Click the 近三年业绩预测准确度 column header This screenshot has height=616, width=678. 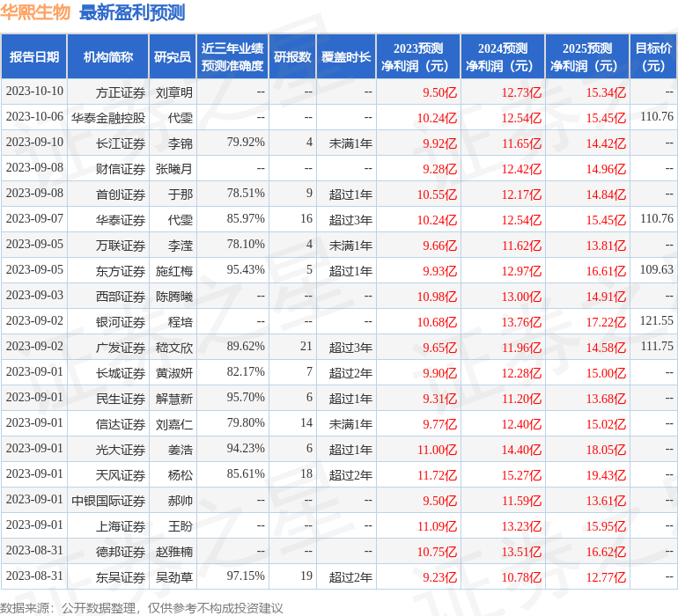tap(232, 56)
